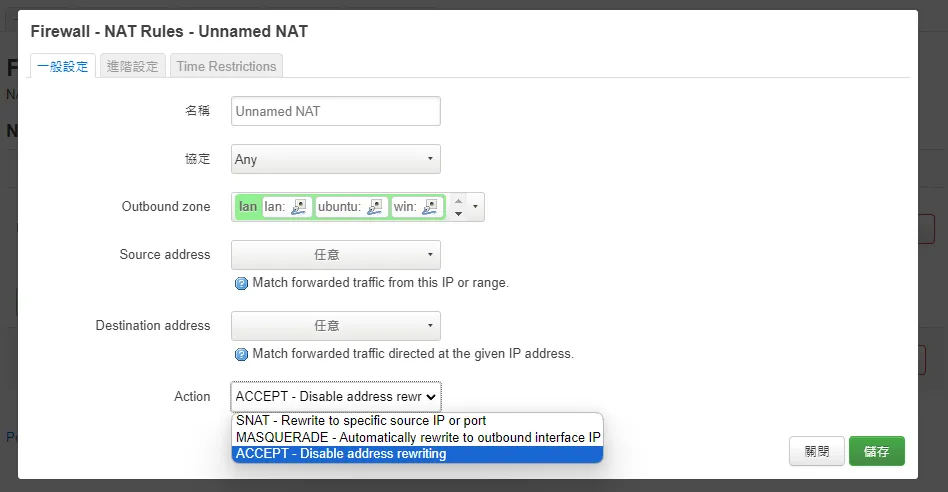Expand the Source address dropdown
Image resolution: width=948 pixels, height=492 pixels.
[x=336, y=255]
